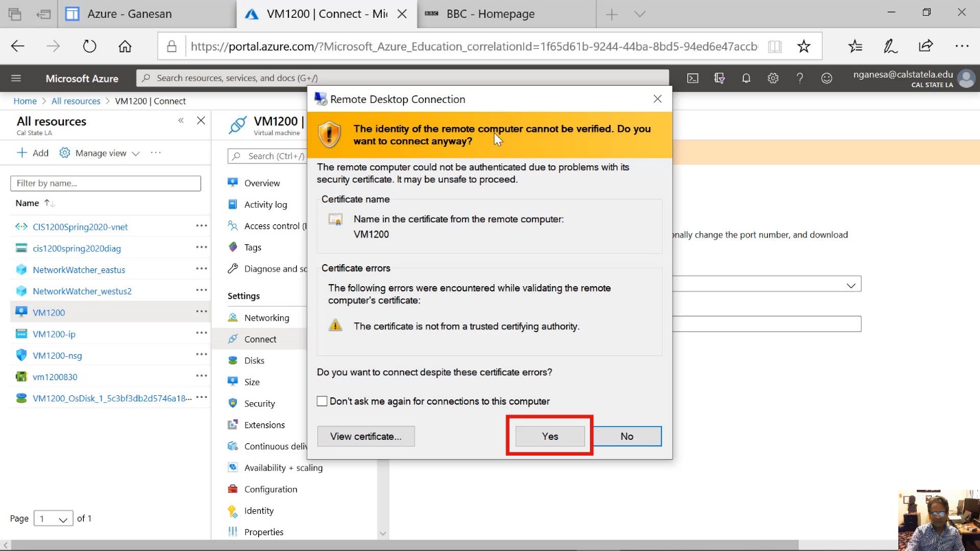Open Azure portal settings gear

click(773, 78)
